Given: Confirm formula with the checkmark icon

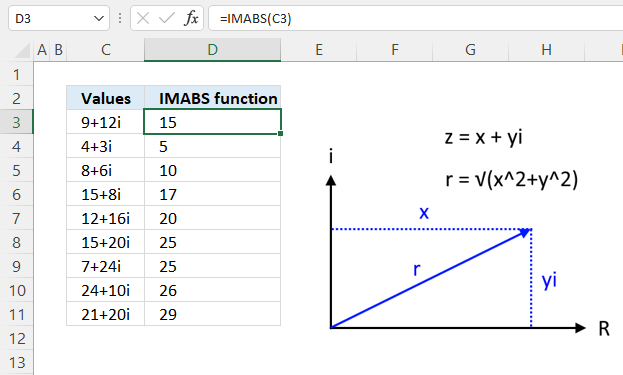Looking at the screenshot, I should (166, 18).
